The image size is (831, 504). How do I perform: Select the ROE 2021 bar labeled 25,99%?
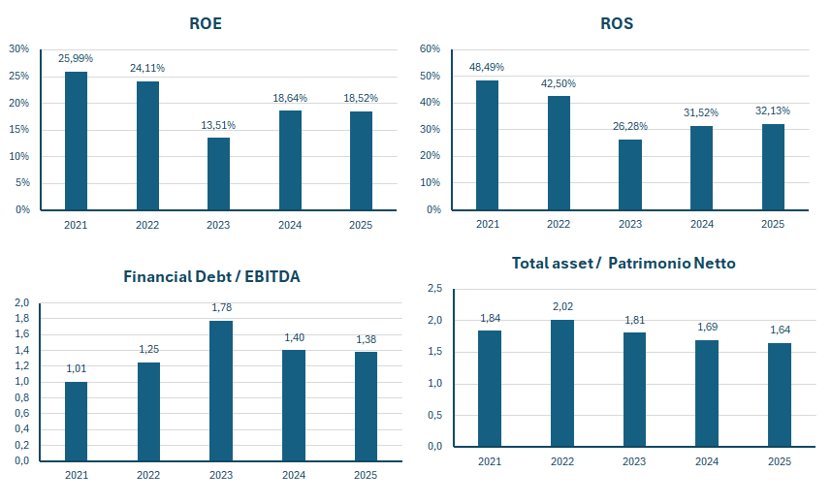point(76,141)
